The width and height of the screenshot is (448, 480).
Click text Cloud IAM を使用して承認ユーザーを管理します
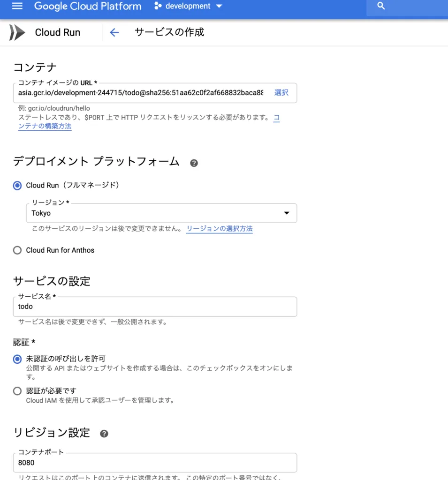coord(100,400)
